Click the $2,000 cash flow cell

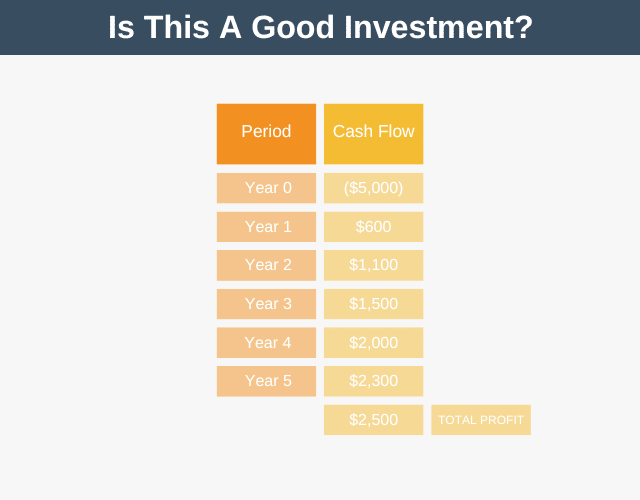click(x=373, y=342)
